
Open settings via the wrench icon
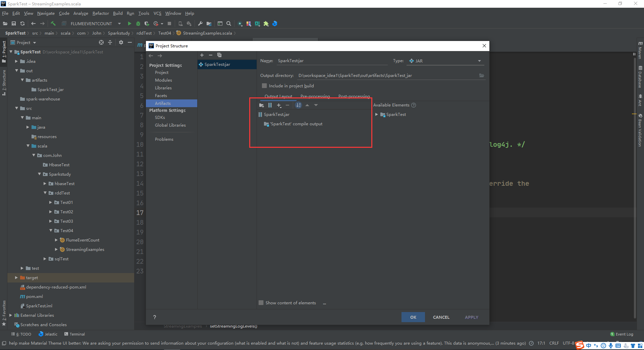tap(200, 24)
